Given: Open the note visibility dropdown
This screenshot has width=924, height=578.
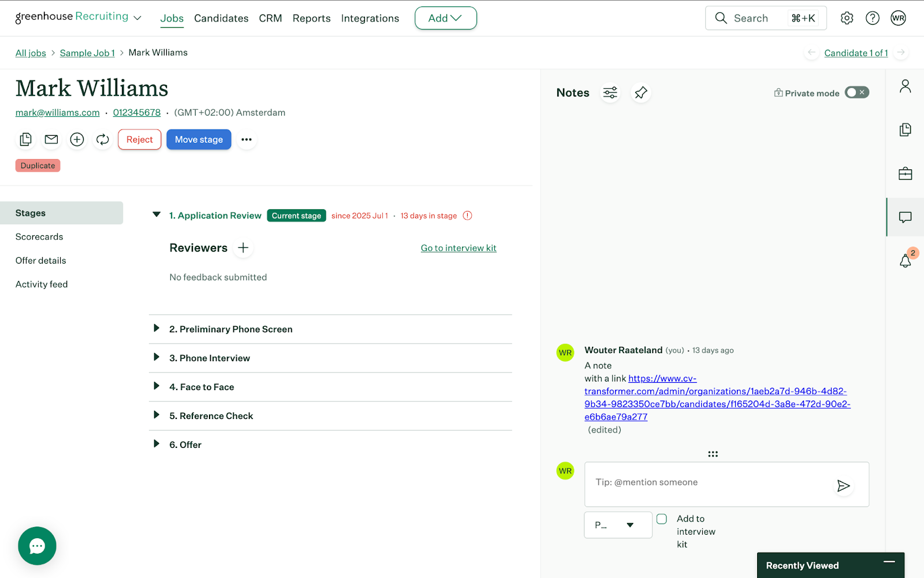Looking at the screenshot, I should 618,525.
